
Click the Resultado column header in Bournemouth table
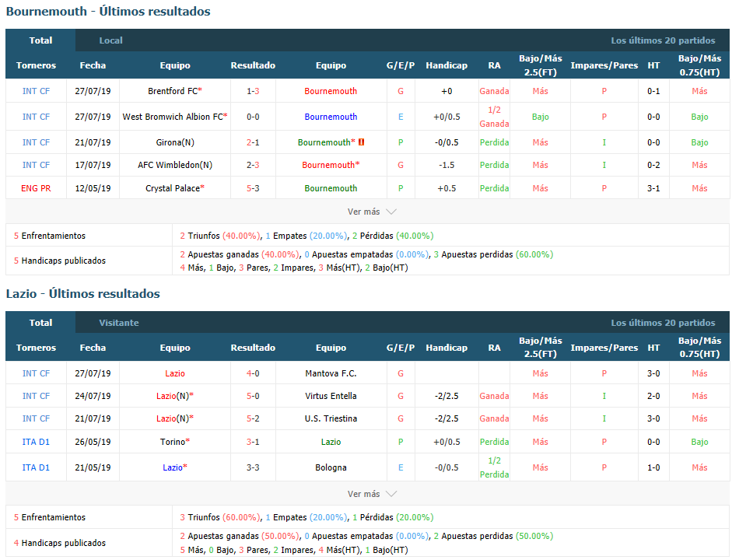click(x=253, y=65)
